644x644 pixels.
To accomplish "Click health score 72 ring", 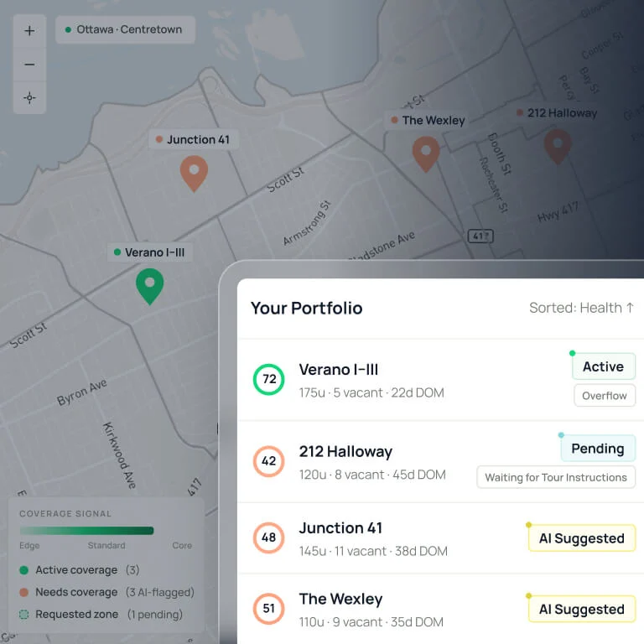I will [269, 379].
